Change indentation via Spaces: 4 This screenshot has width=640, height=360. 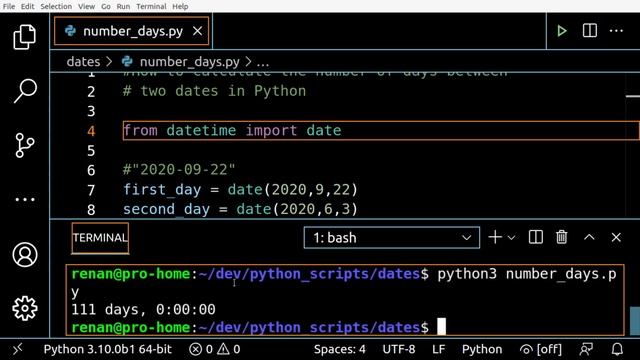click(340, 349)
